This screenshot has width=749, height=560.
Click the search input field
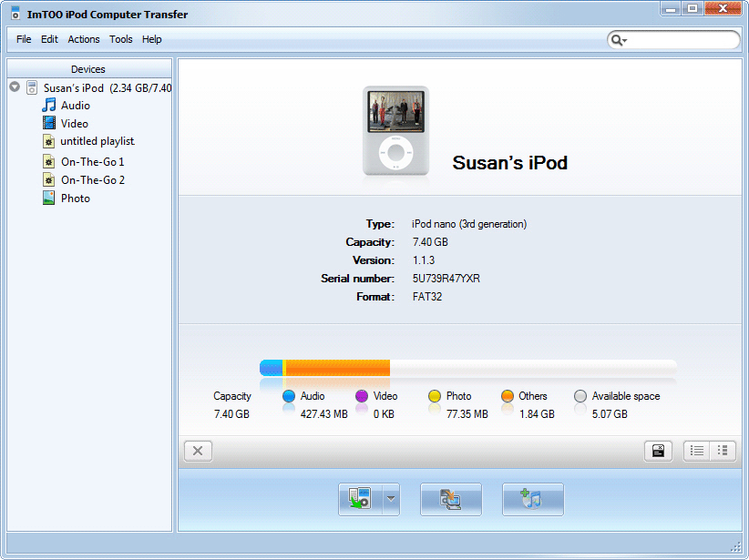[x=682, y=40]
